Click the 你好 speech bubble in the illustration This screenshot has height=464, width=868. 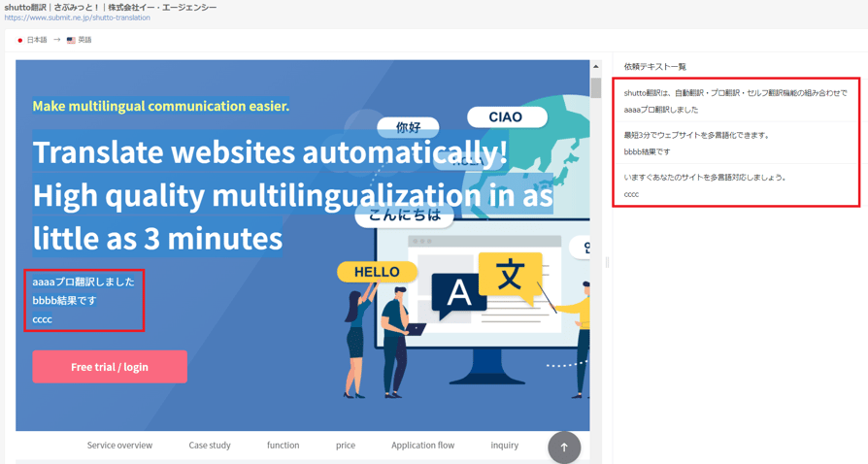pyautogui.click(x=408, y=127)
